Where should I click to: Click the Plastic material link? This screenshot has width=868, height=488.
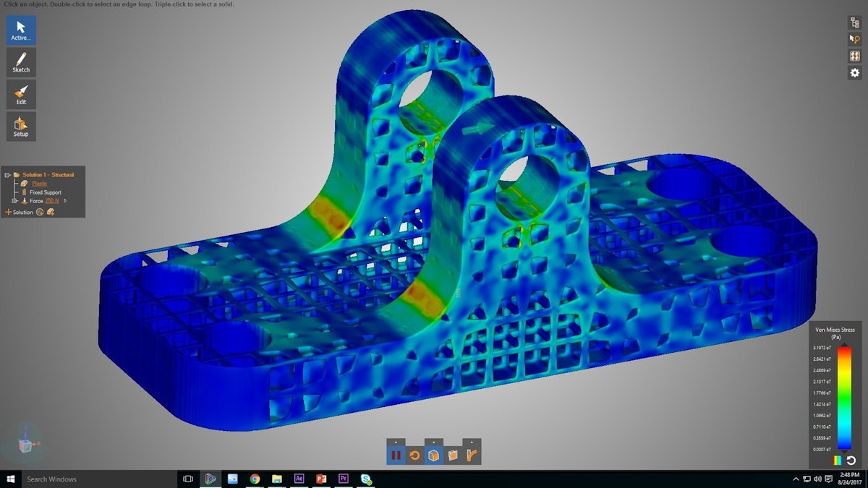pos(40,183)
